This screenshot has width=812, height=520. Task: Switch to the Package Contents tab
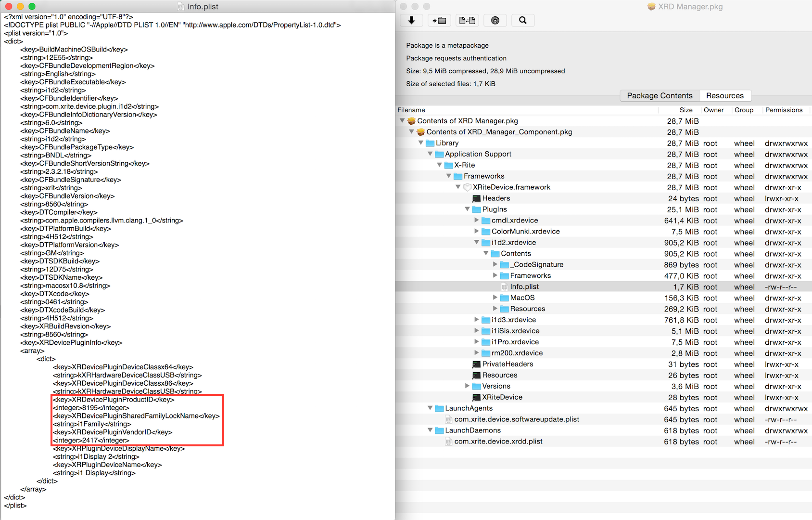[660, 96]
